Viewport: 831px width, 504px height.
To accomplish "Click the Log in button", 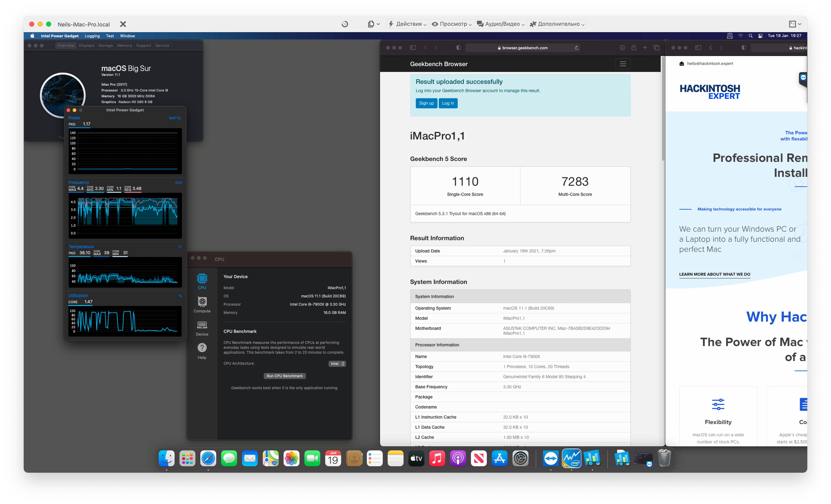I will (448, 103).
